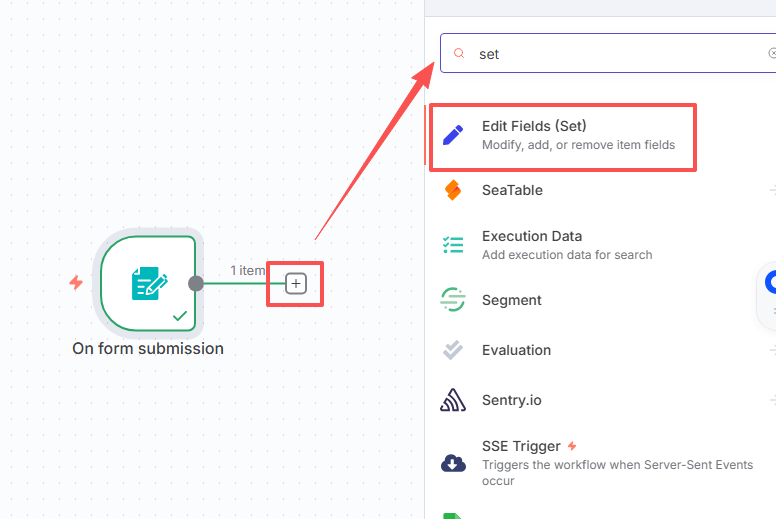This screenshot has height=519, width=776.
Task: Click the green success checkmark on node
Action: pyautogui.click(x=180, y=316)
